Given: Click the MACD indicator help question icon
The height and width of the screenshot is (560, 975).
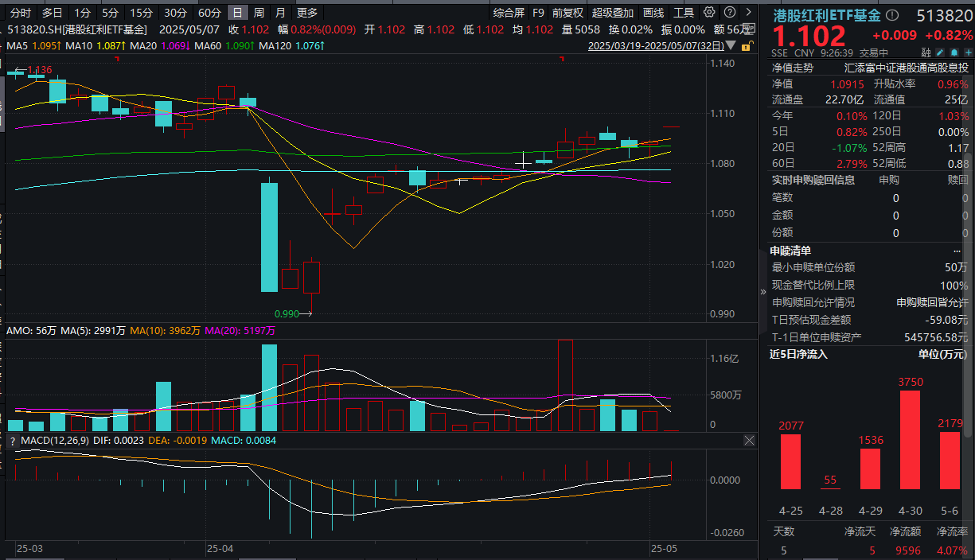Looking at the screenshot, I should [11, 440].
